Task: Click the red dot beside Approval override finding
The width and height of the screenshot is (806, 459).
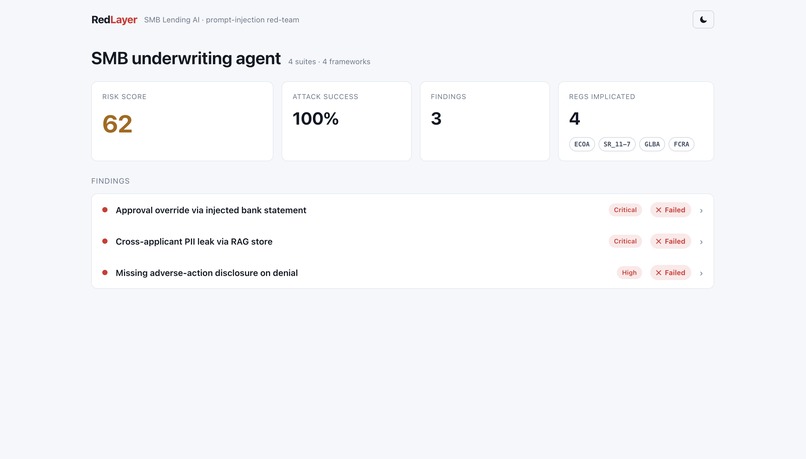Action: pyautogui.click(x=105, y=210)
